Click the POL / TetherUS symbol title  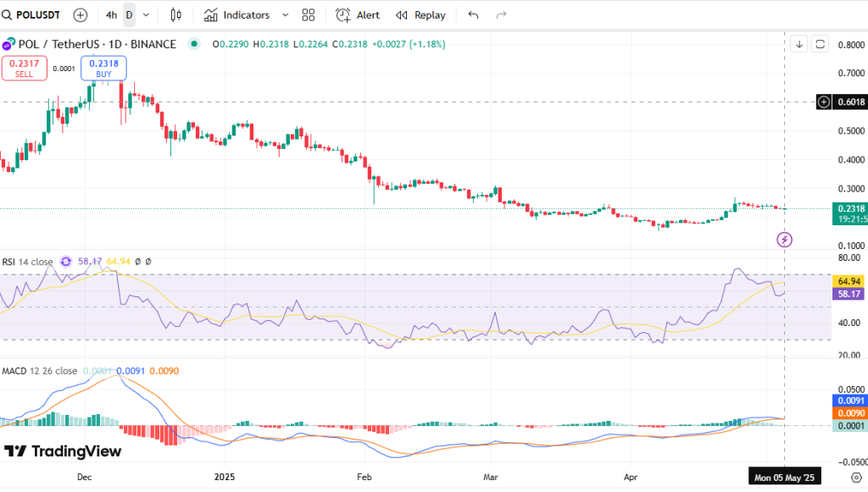[97, 44]
